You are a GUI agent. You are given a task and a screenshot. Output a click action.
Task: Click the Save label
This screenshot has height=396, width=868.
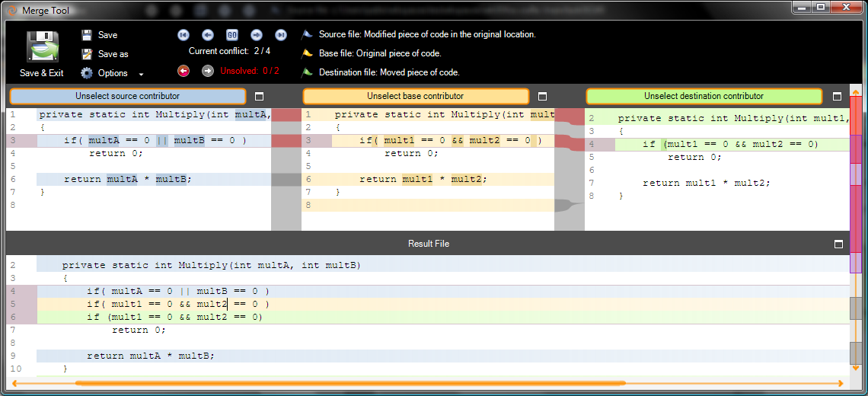point(108,35)
